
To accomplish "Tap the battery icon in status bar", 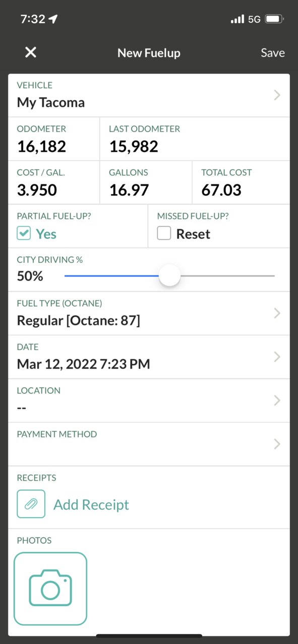I will 274,19.
